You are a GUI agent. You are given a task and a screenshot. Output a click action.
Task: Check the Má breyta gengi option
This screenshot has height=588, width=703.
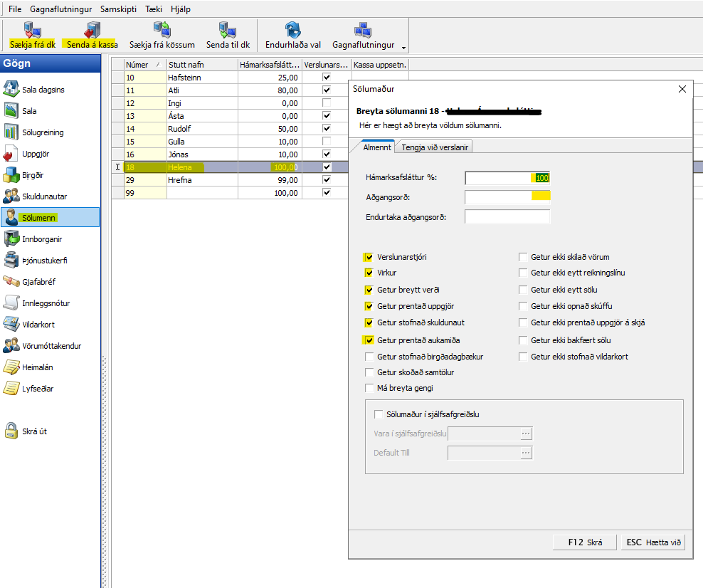coord(369,388)
